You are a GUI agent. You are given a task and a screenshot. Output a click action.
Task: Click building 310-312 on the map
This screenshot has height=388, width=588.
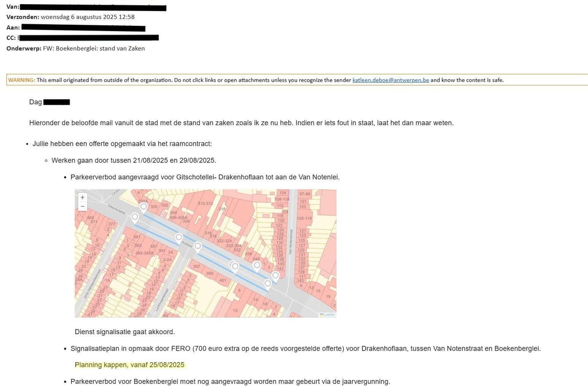[x=205, y=203]
